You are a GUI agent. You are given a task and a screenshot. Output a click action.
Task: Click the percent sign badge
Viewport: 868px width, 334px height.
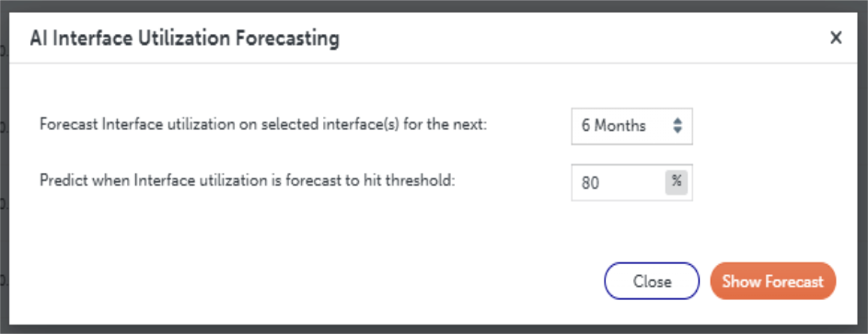pos(676,182)
